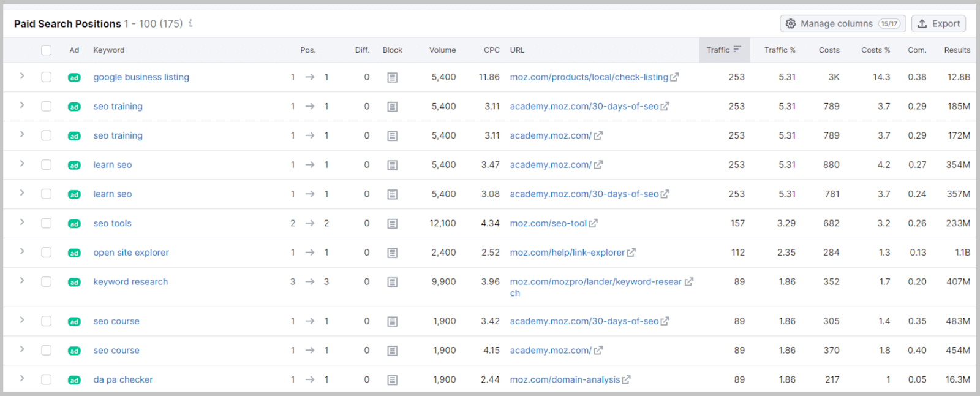Check the checkbox for seo course with 483M results
The width and height of the screenshot is (980, 396).
47,321
